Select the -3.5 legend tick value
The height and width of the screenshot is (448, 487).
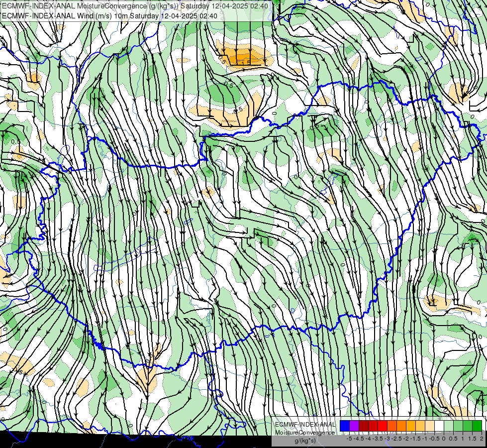coord(378,439)
